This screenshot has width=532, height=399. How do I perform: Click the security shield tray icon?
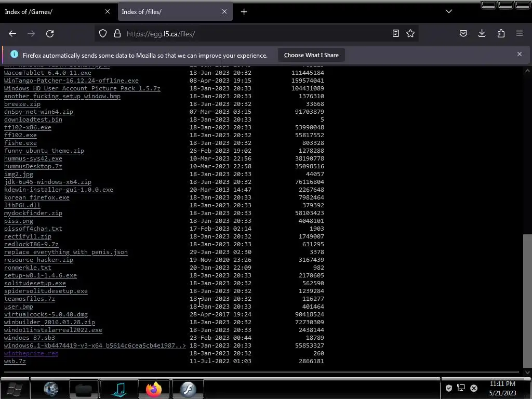pyautogui.click(x=448, y=388)
